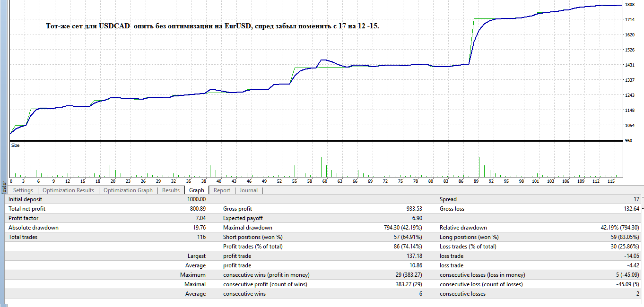The height and width of the screenshot is (307, 644).
Task: Click the Total net profit label
Action: pyautogui.click(x=27, y=209)
